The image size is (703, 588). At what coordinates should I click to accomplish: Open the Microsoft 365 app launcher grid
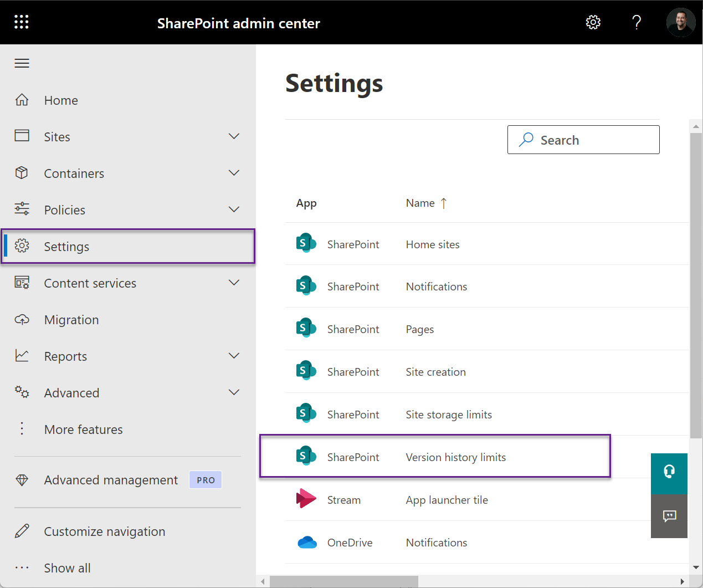pyautogui.click(x=21, y=21)
